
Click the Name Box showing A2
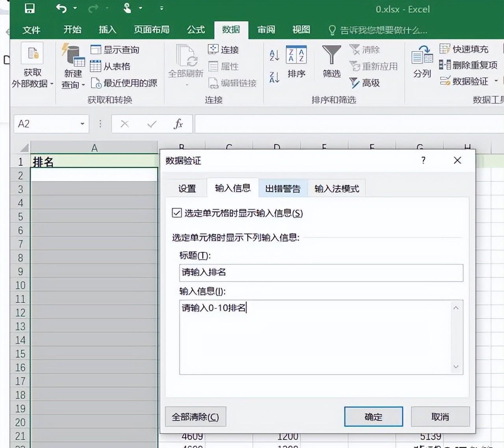(46, 124)
